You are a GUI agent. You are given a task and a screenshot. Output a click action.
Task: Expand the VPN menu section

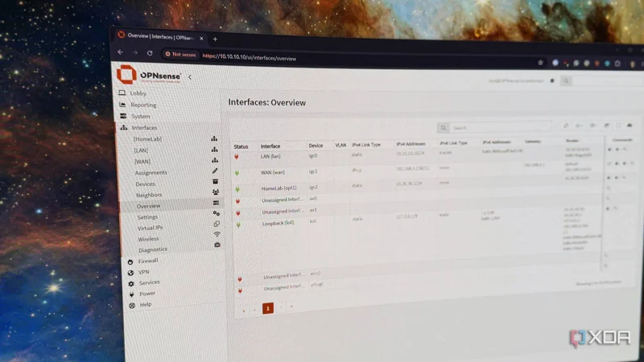pyautogui.click(x=143, y=272)
